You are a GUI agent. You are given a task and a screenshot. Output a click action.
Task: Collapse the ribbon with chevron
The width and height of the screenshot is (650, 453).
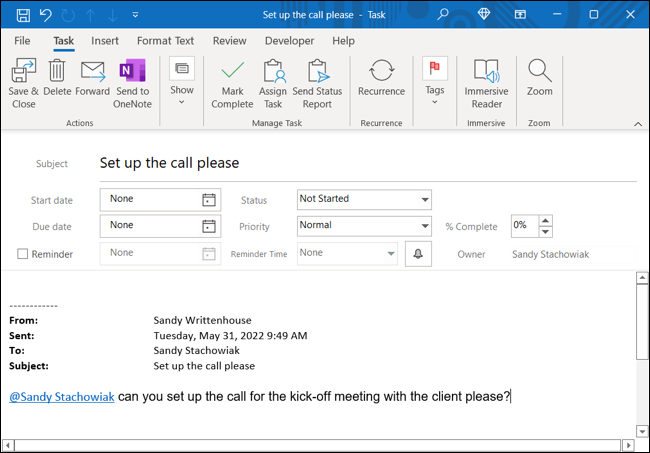pyautogui.click(x=638, y=124)
